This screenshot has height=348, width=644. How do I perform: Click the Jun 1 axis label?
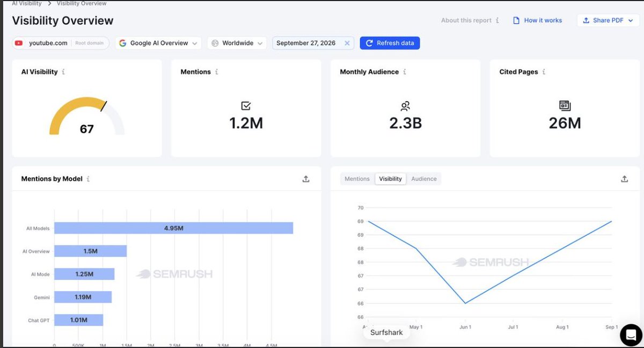point(465,327)
